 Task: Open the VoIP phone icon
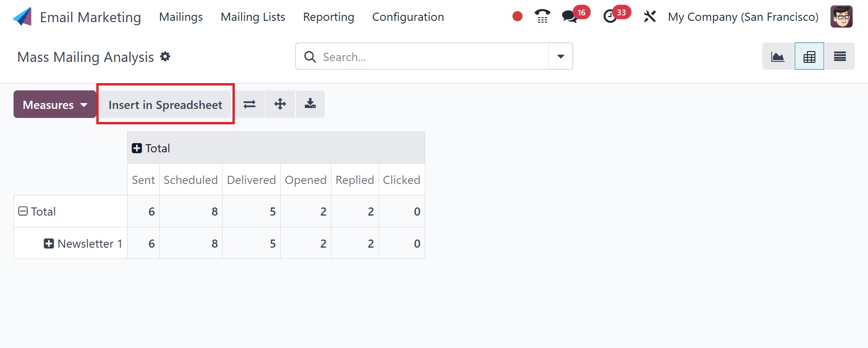click(542, 17)
